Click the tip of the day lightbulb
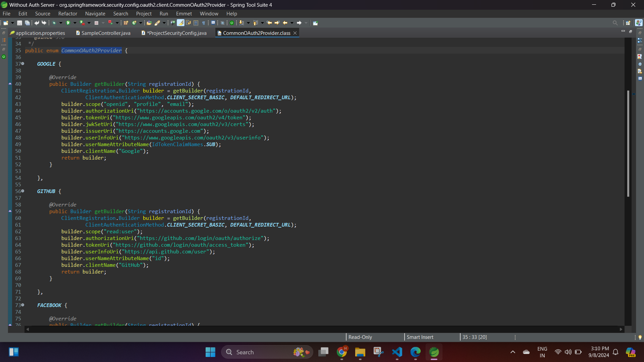 click(x=640, y=337)
